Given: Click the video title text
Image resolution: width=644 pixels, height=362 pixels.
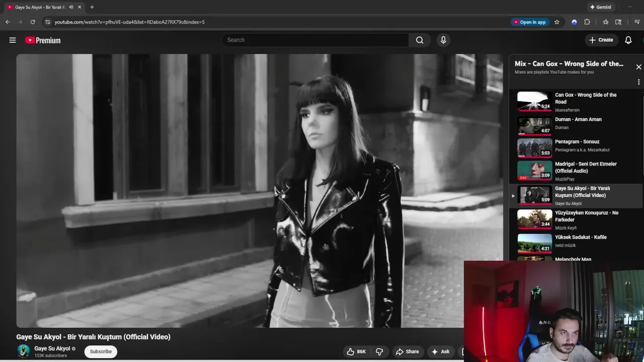Looking at the screenshot, I should click(93, 337).
